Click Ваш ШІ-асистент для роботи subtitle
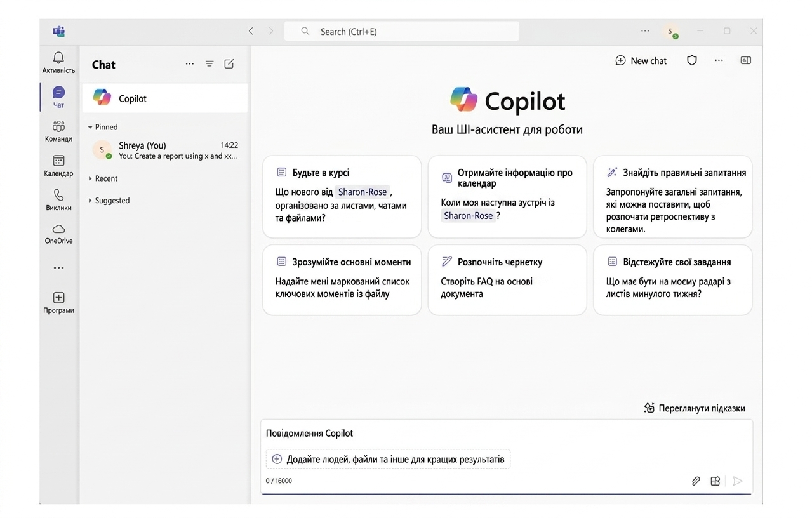The width and height of the screenshot is (812, 518). pyautogui.click(x=507, y=129)
